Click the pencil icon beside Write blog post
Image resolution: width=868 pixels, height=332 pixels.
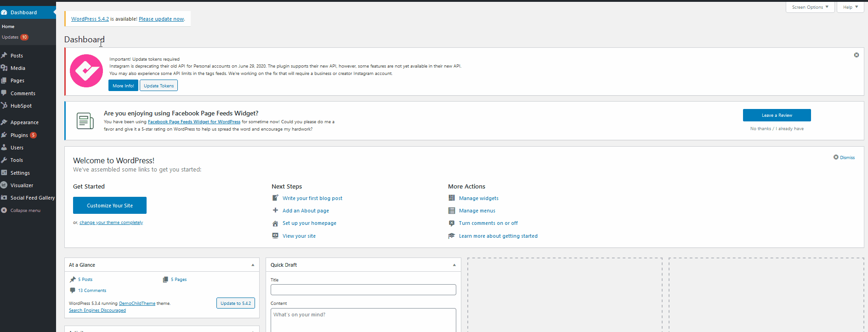[x=275, y=198]
